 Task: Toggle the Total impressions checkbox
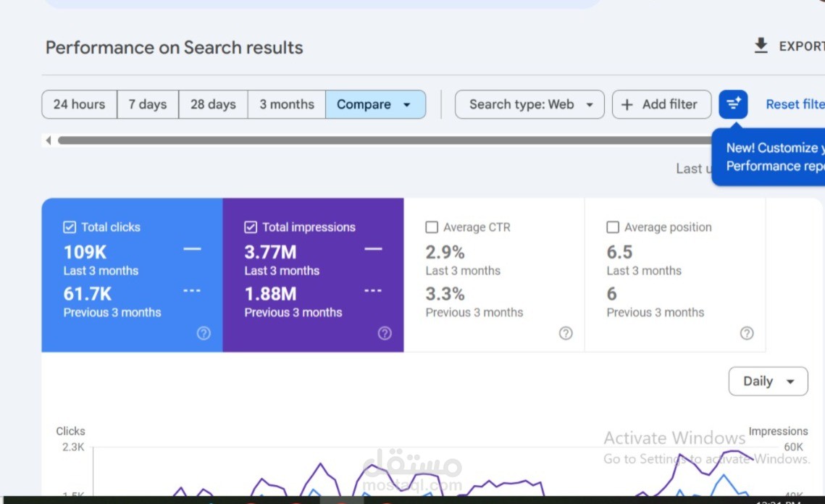coord(251,227)
